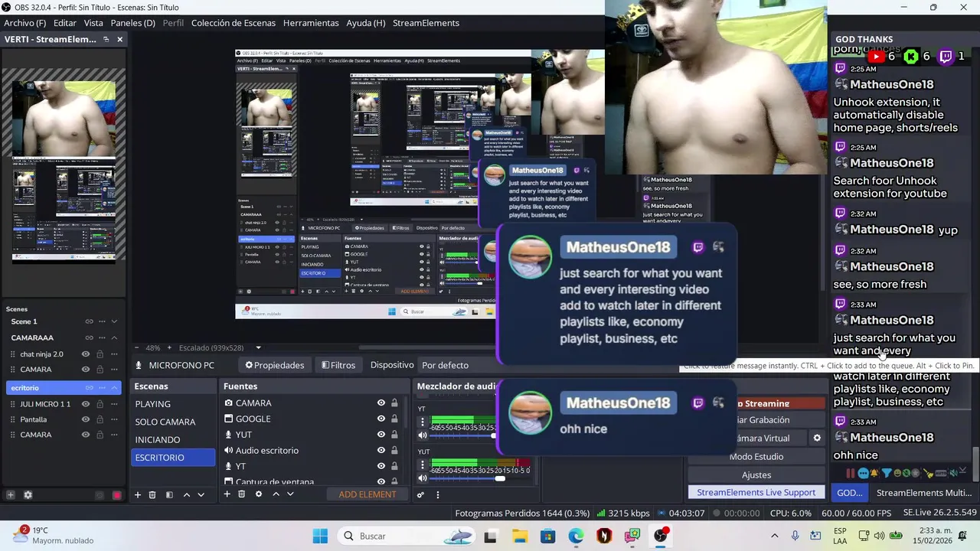This screenshot has width=980, height=551.
Task: Zoom out the preview with minus button
Action: click(x=138, y=347)
